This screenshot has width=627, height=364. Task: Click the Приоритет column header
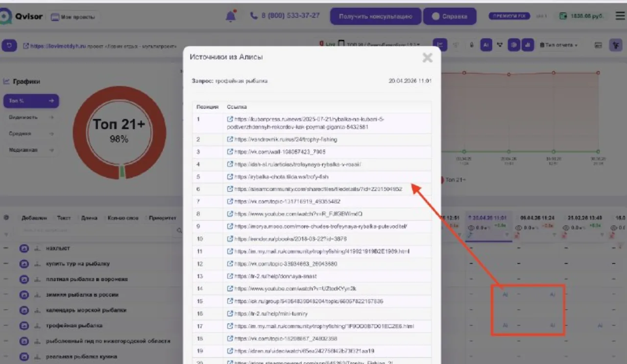point(163,218)
